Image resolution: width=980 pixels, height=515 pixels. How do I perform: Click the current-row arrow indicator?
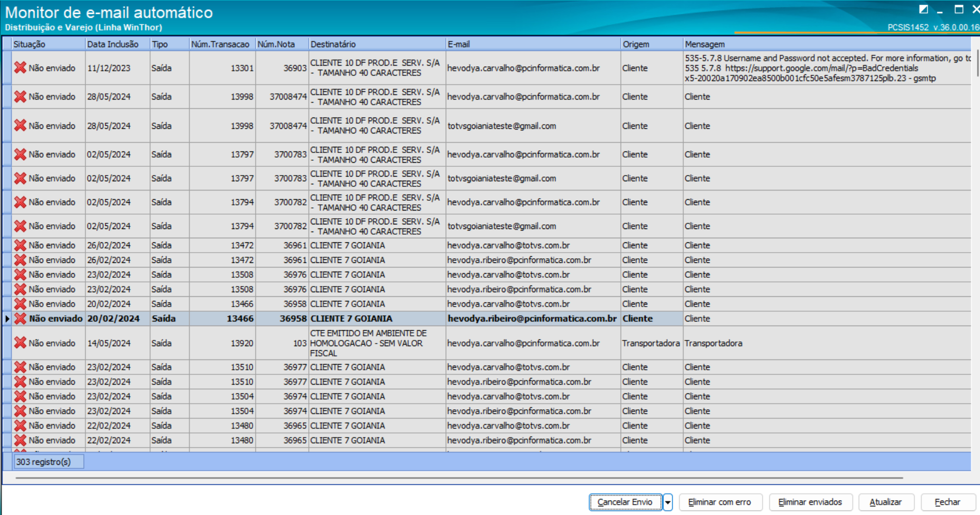pyautogui.click(x=7, y=318)
